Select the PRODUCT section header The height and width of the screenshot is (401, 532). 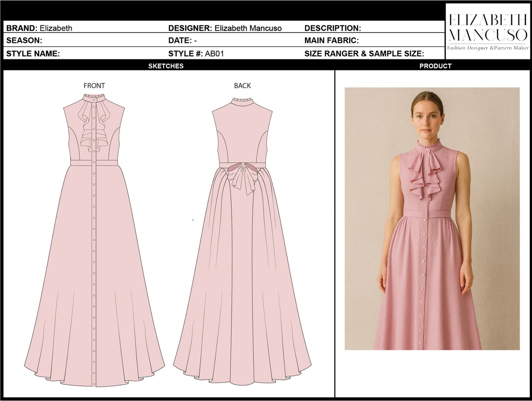pos(435,66)
